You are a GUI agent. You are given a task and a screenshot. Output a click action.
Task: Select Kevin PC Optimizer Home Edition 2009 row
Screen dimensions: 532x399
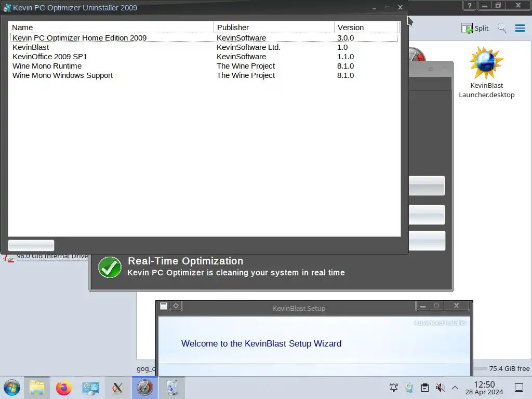coord(204,37)
